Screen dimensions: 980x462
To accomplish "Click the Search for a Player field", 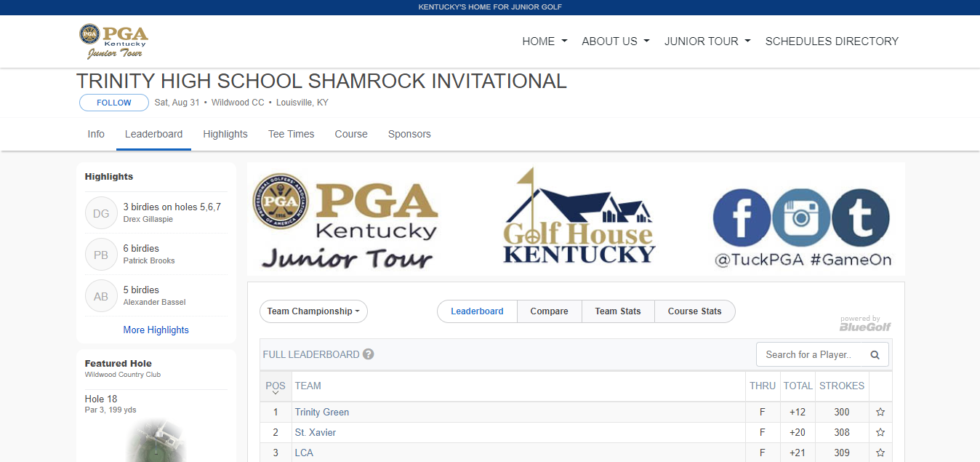I will click(810, 355).
